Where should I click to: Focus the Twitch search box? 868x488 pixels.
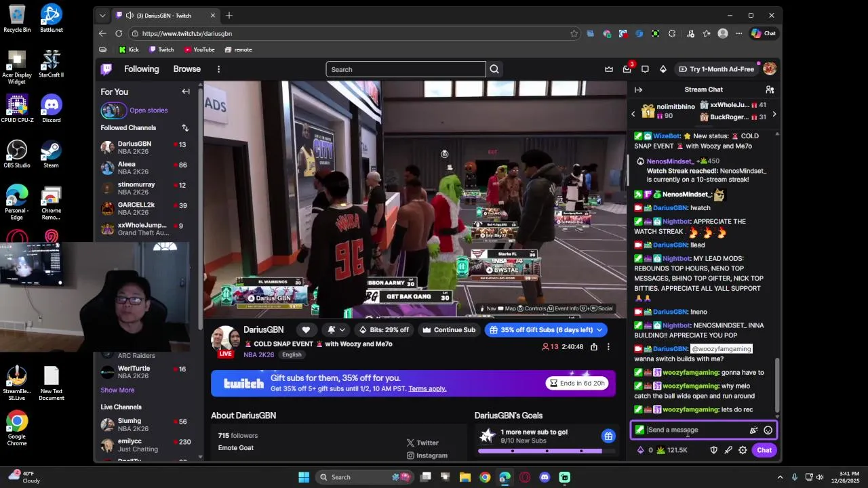click(x=406, y=69)
